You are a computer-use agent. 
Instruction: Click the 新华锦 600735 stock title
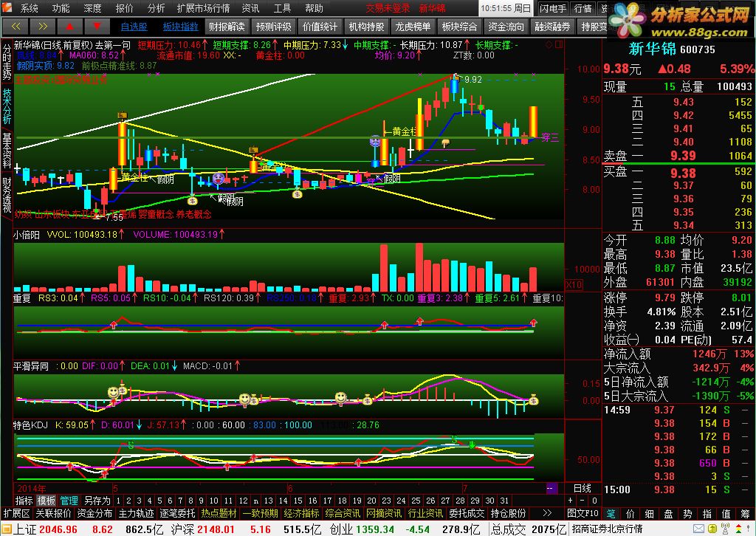tap(672, 49)
